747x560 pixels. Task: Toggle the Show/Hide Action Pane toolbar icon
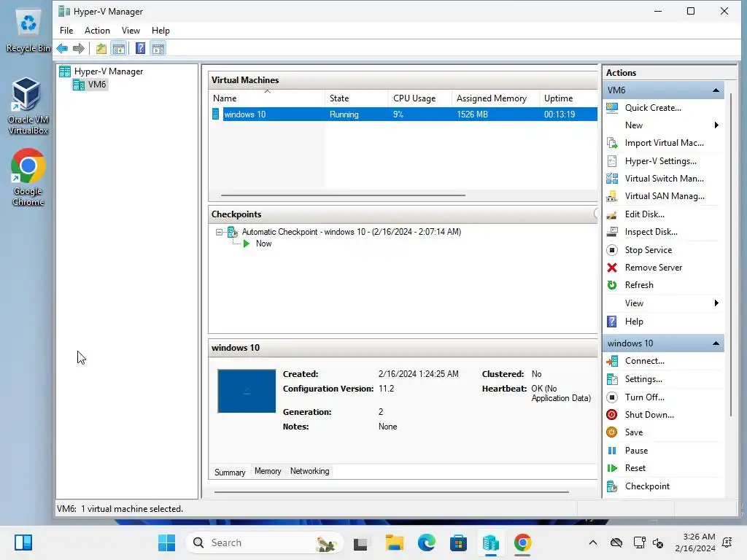tap(158, 48)
